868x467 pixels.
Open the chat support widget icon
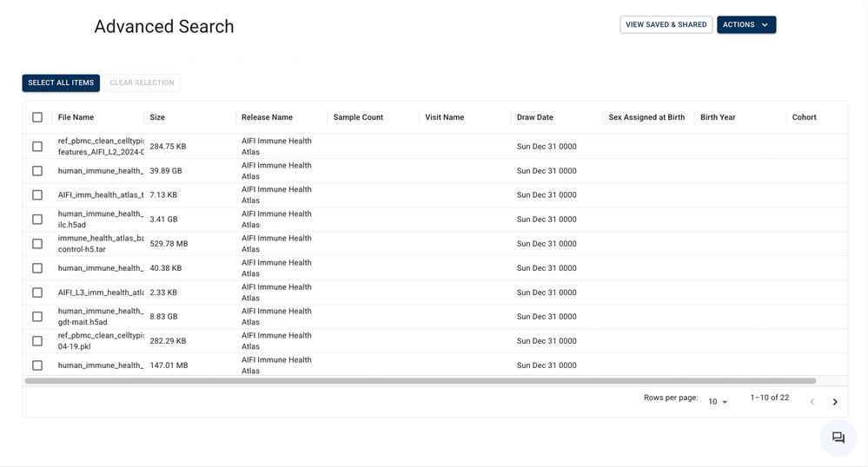coord(838,438)
